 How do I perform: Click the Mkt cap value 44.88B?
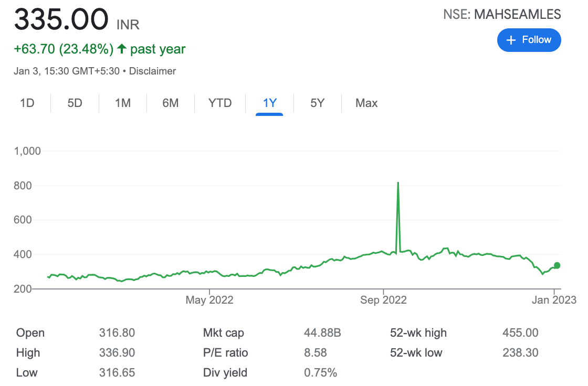(322, 333)
